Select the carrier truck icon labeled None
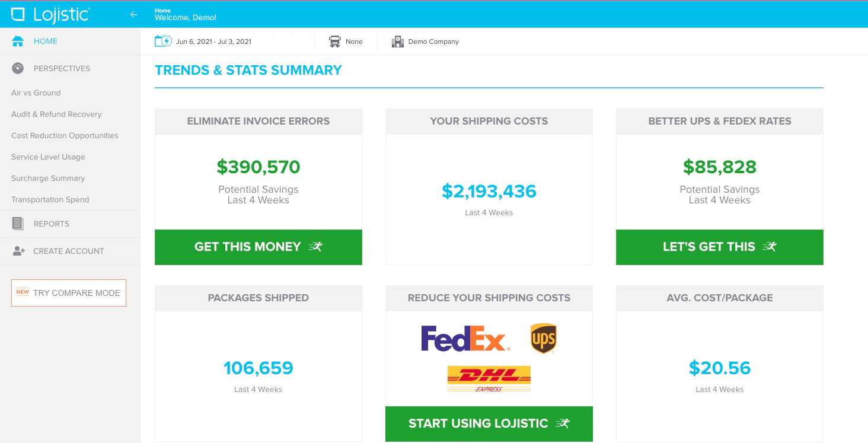This screenshot has width=868, height=443. [336, 42]
